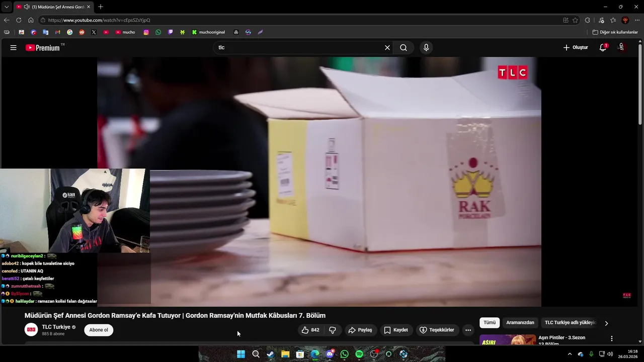
Task: Add page to favorites star icon
Action: [575, 20]
